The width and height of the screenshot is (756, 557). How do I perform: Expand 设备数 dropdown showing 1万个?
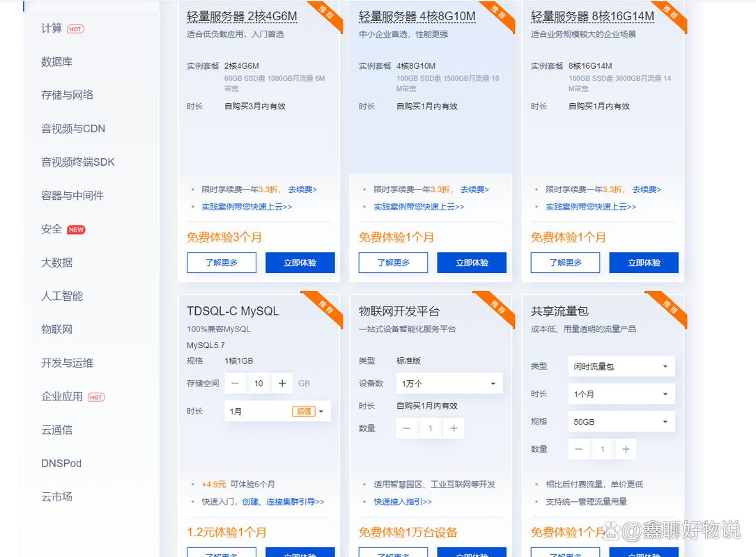pos(449,384)
